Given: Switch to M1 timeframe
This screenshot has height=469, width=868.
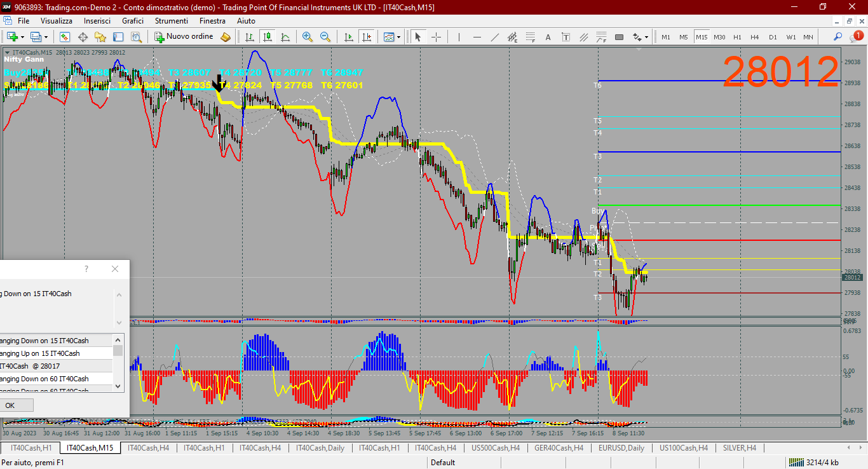Looking at the screenshot, I should tap(666, 37).
